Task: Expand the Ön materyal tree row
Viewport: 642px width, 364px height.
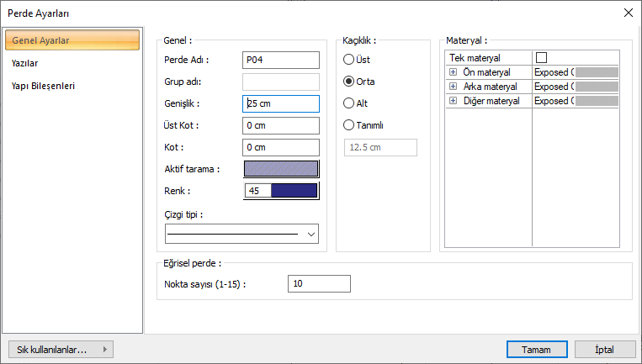Action: pos(453,72)
